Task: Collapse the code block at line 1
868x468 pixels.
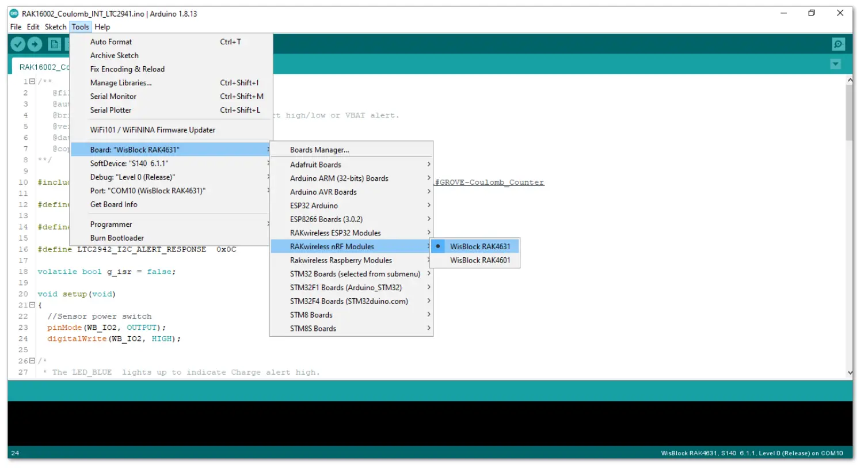Action: (x=32, y=82)
